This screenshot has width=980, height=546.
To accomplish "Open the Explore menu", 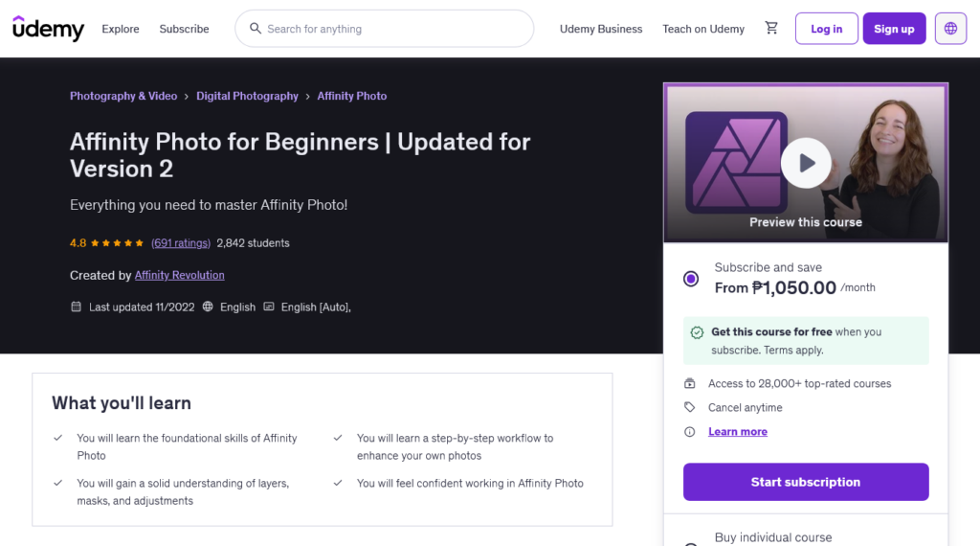I will coord(121,29).
